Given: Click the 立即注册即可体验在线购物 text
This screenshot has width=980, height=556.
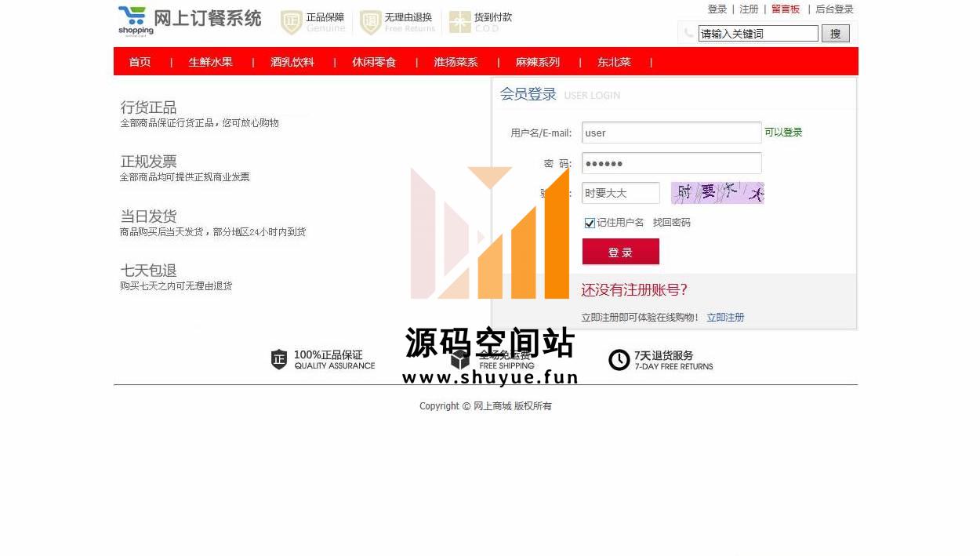Looking at the screenshot, I should (x=641, y=318).
